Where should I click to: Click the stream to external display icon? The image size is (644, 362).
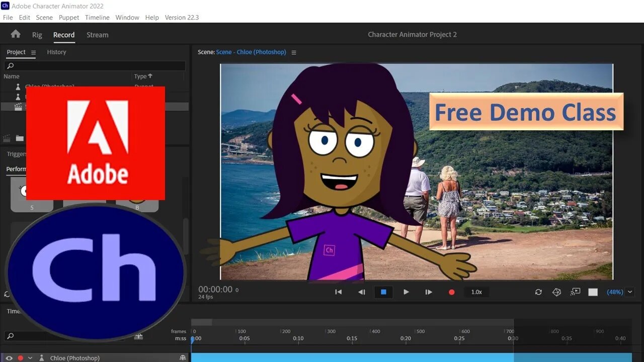[575, 292]
